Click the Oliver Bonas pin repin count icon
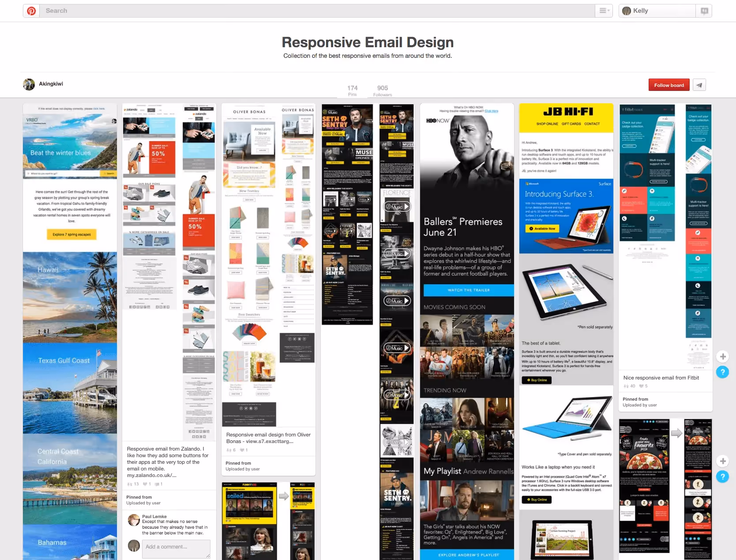This screenshot has width=736, height=560. [x=229, y=450]
